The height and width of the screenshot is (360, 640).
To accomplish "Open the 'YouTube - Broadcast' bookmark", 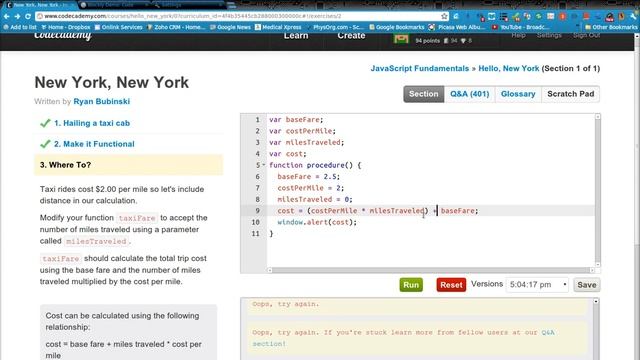I will point(520,27).
